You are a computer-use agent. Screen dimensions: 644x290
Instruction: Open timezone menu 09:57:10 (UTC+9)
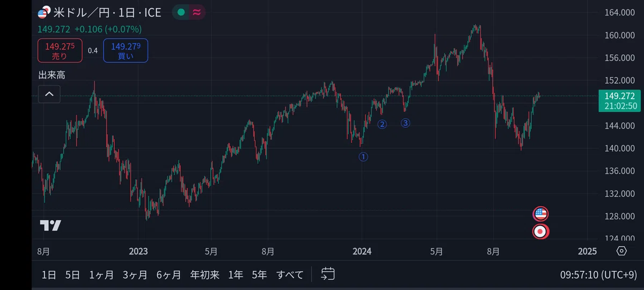click(598, 275)
